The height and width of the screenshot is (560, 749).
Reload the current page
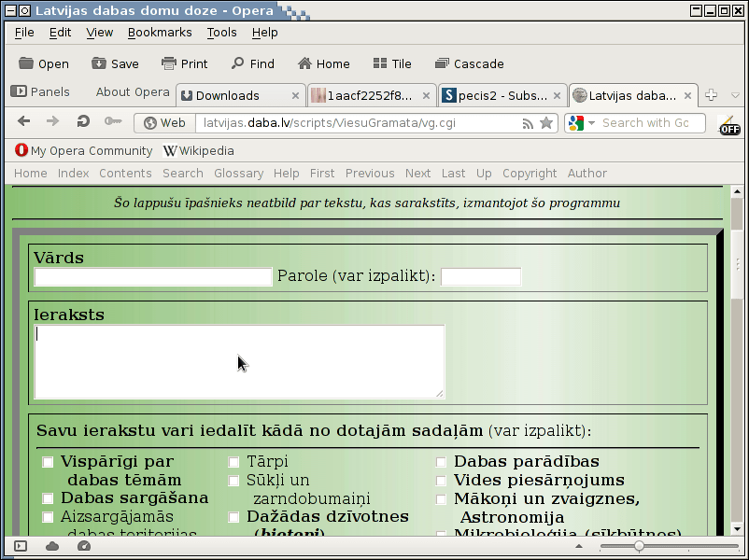(x=83, y=121)
